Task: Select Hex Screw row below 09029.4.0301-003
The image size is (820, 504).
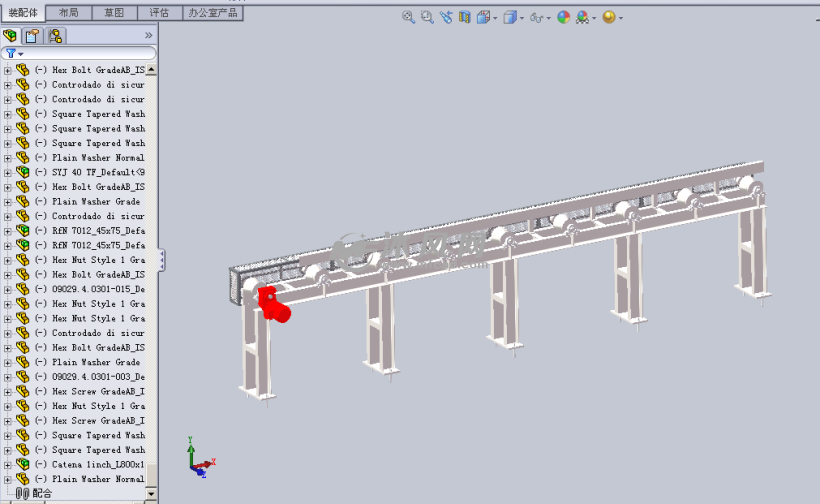Action: [x=90, y=391]
